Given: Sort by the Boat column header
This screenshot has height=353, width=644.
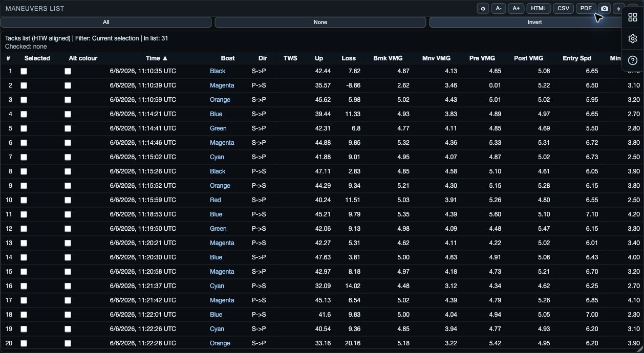Looking at the screenshot, I should click(x=228, y=58).
